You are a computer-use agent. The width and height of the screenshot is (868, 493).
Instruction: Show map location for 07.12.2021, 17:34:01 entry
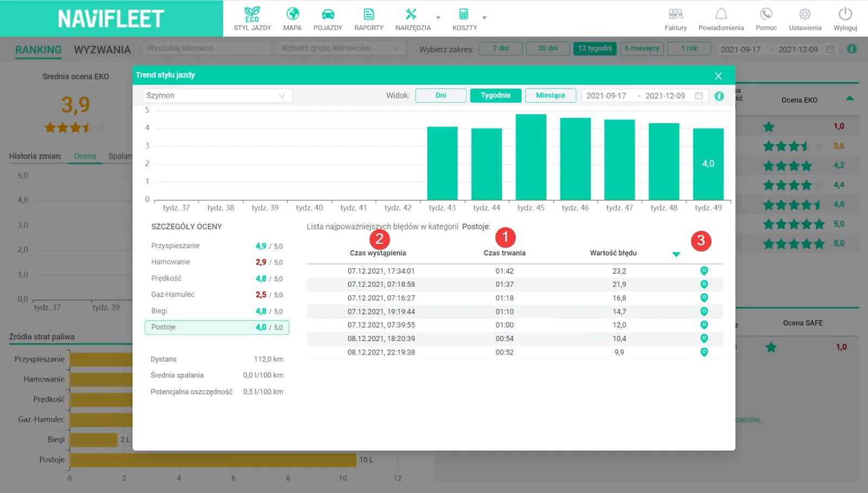(704, 271)
